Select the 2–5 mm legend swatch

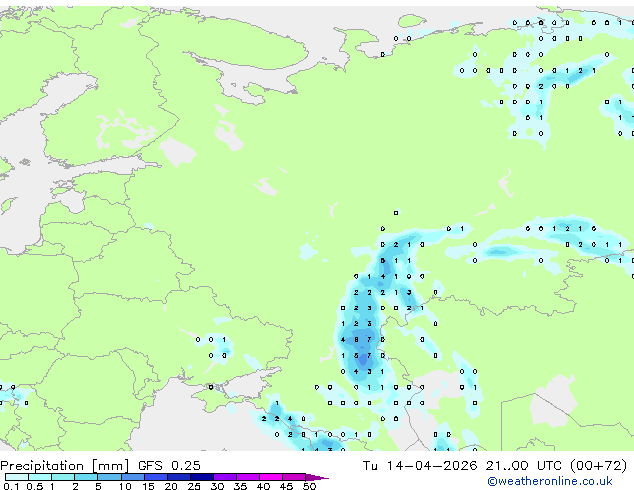(x=86, y=477)
